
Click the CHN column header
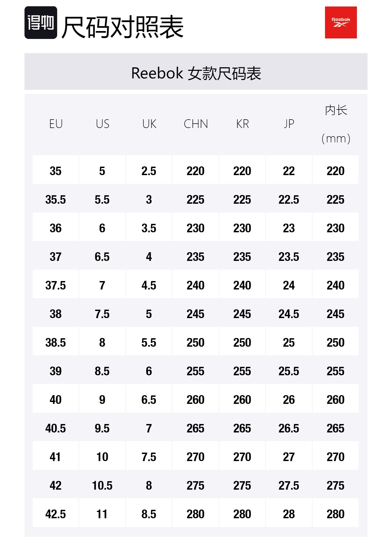196,124
